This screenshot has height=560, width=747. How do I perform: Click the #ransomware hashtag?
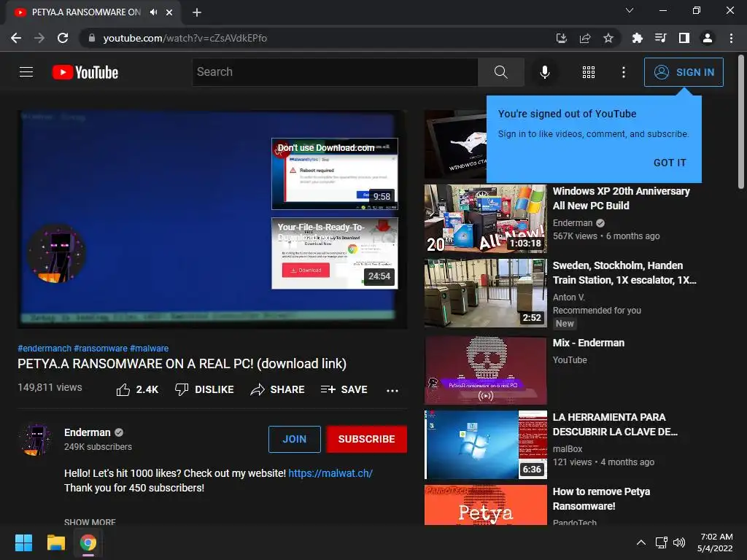[x=101, y=349]
